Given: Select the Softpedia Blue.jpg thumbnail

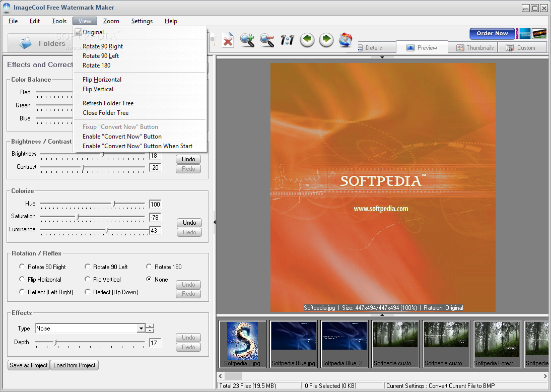Looking at the screenshot, I should (294, 344).
